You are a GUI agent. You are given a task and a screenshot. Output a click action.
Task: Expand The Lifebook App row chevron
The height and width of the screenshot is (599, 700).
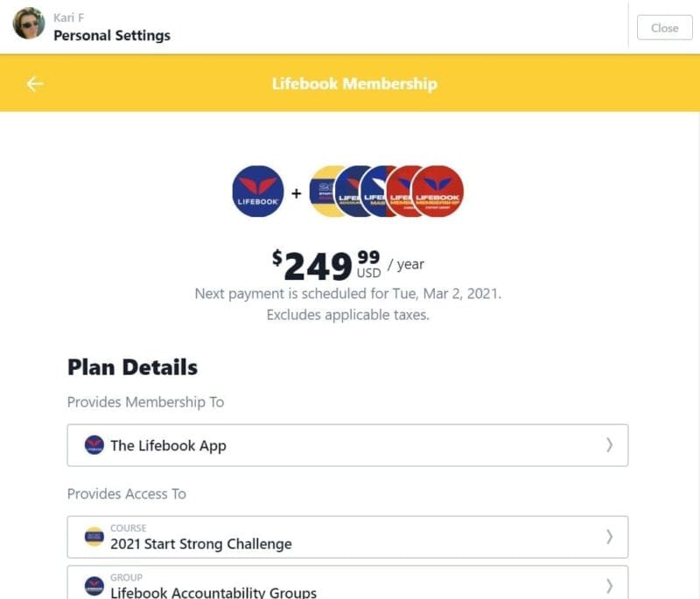(609, 445)
